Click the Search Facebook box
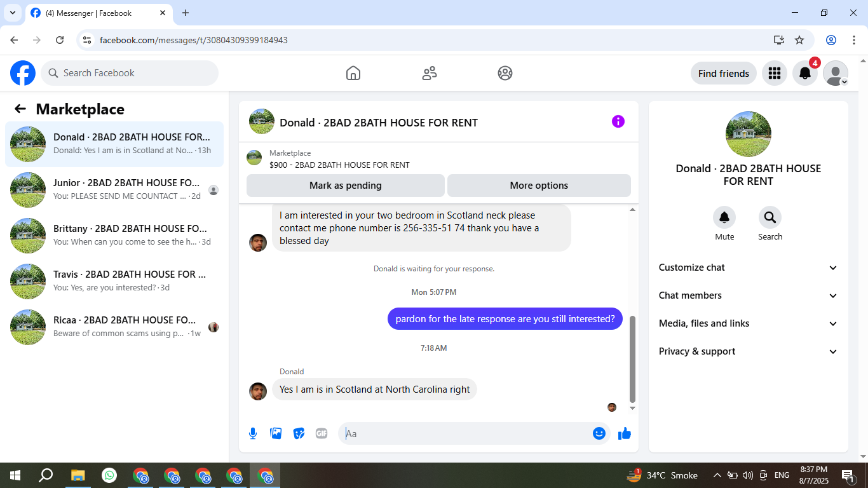868x488 pixels. (130, 73)
